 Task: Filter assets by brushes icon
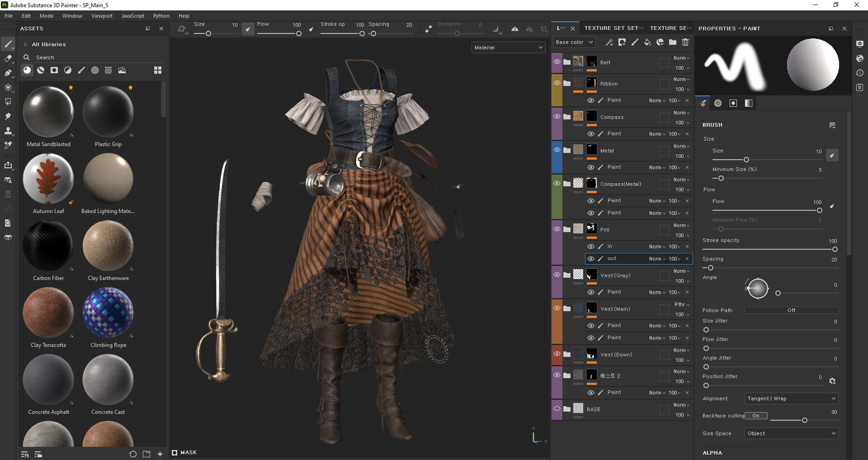(81, 70)
